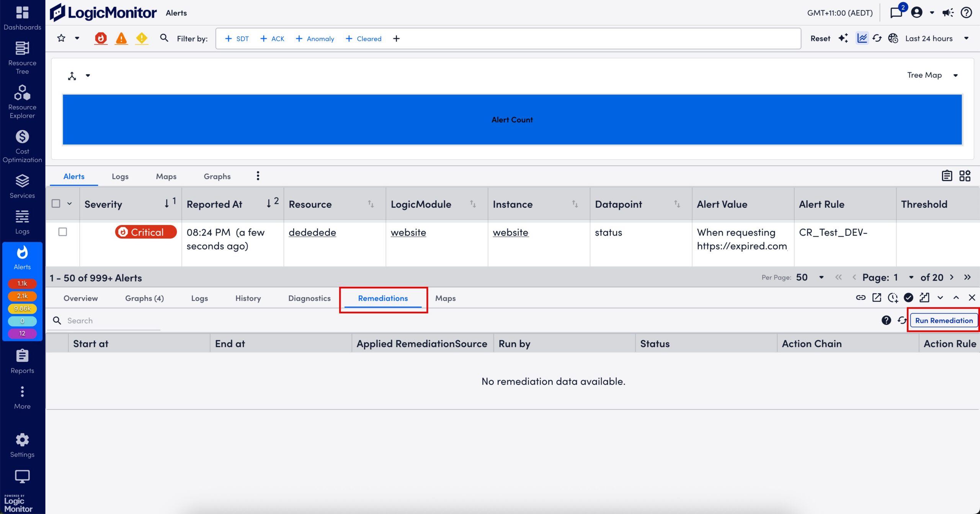Expand the saved filters dropdown arrow
The image size is (980, 514).
click(x=77, y=38)
